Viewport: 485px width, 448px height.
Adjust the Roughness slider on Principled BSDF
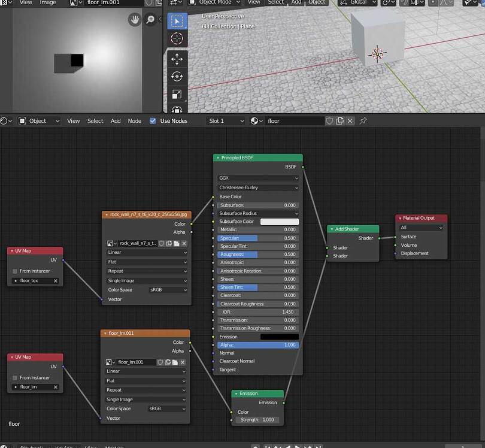(258, 255)
